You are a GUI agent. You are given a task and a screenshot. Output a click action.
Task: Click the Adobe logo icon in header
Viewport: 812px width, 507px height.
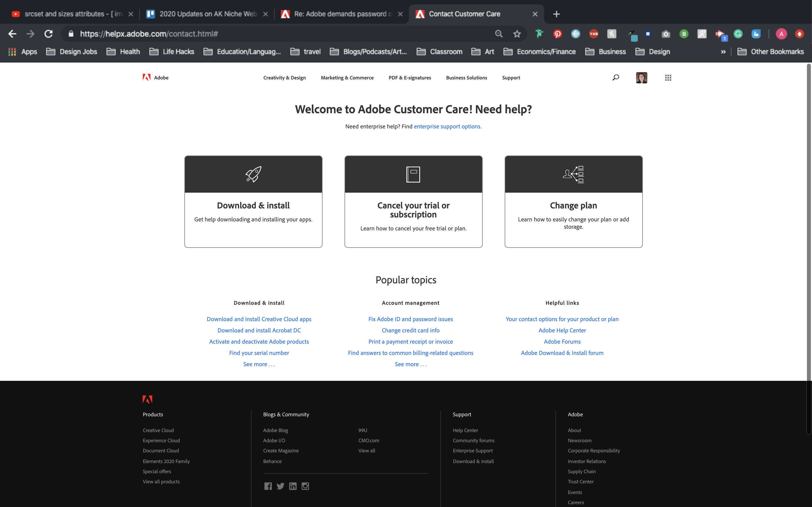point(144,77)
